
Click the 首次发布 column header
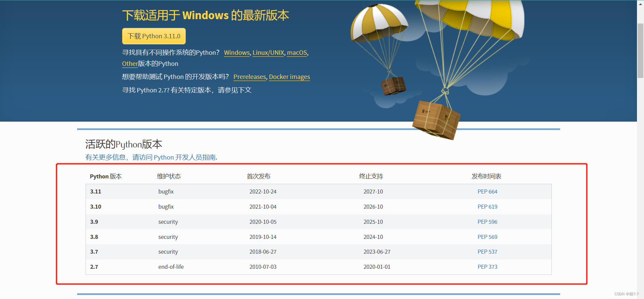coord(259,176)
